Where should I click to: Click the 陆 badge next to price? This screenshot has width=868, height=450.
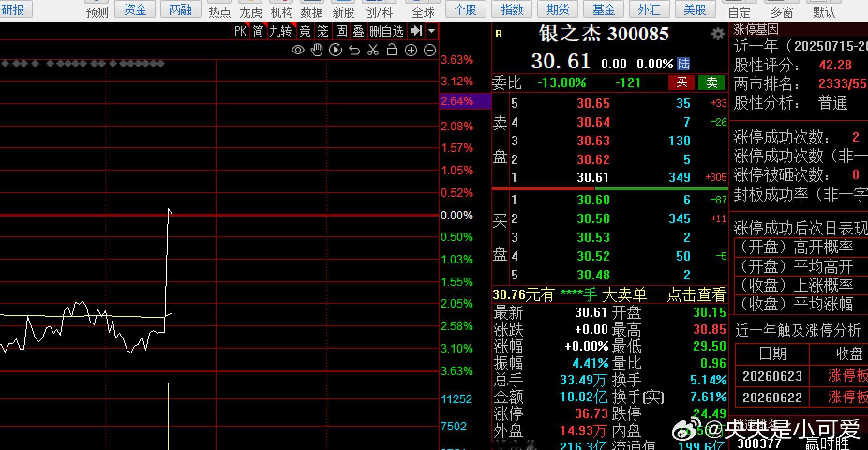coord(684,63)
